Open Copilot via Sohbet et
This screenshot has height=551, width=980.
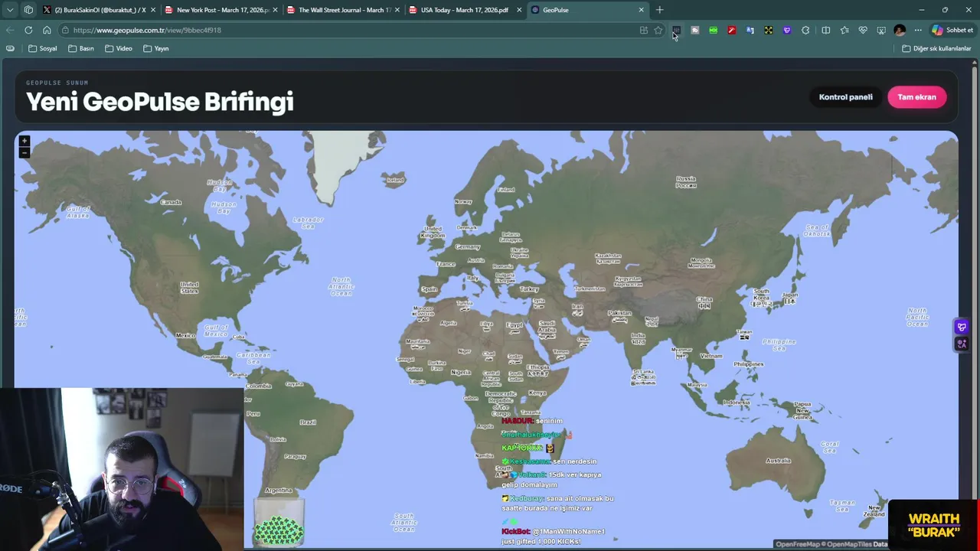point(952,30)
